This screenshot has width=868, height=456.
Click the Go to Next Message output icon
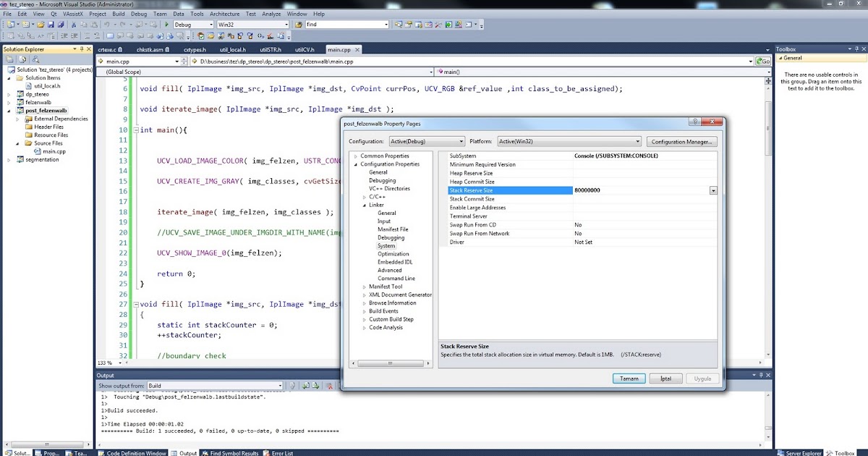point(316,386)
